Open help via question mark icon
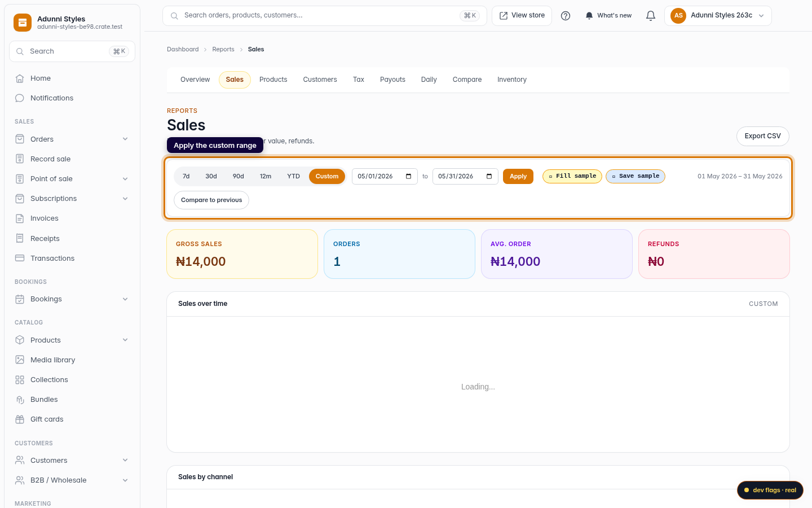 pos(566,16)
